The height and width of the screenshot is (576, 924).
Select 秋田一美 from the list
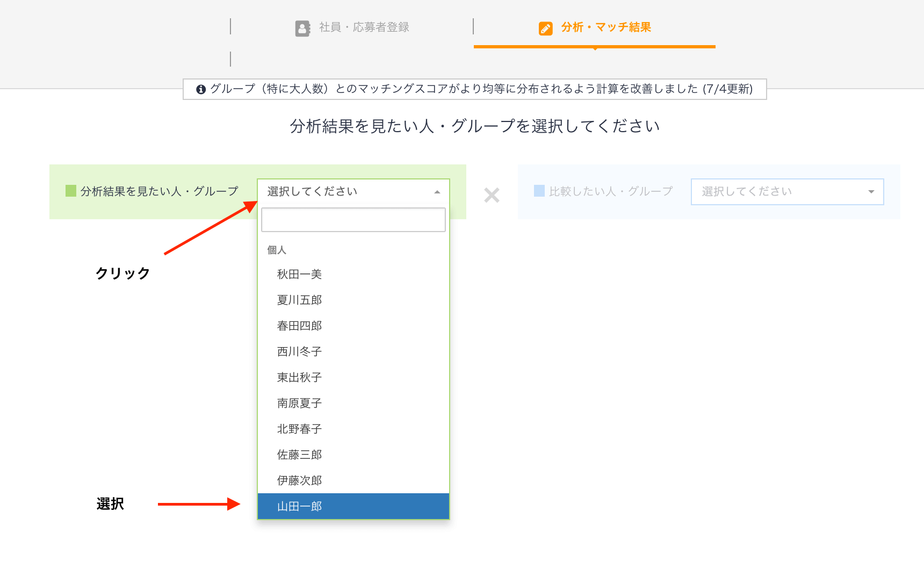coord(299,275)
